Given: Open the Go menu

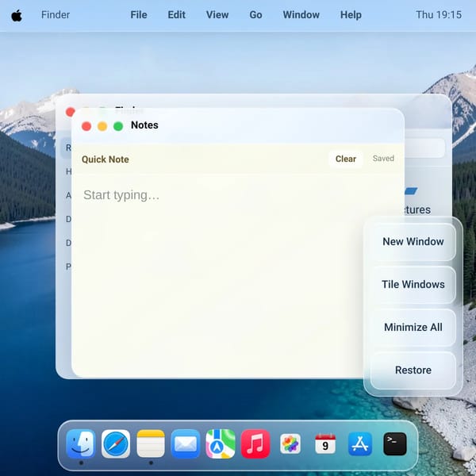Looking at the screenshot, I should coord(256,15).
